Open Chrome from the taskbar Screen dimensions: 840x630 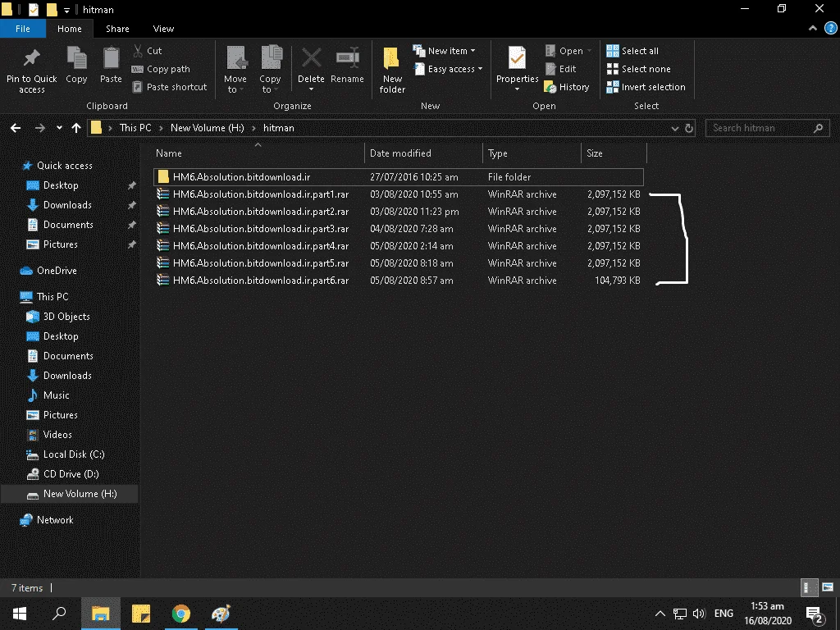click(x=181, y=614)
